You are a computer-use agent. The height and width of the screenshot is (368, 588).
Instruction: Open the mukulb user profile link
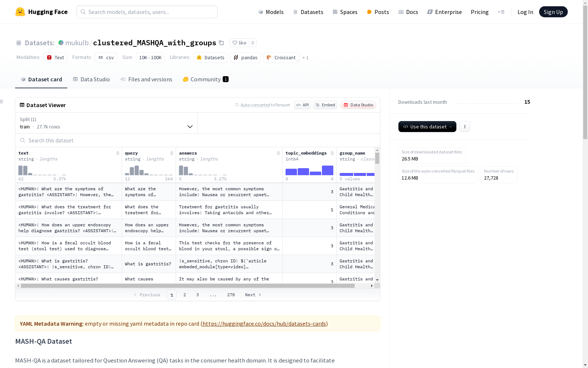[77, 43]
